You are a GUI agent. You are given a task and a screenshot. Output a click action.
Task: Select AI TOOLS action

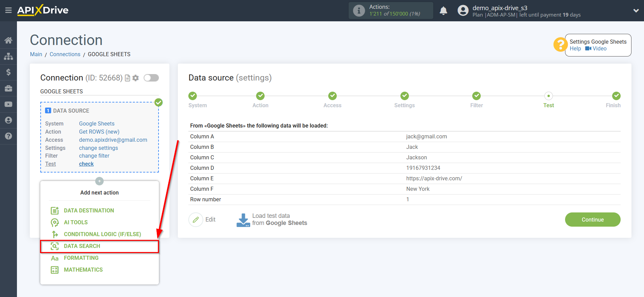[76, 222]
